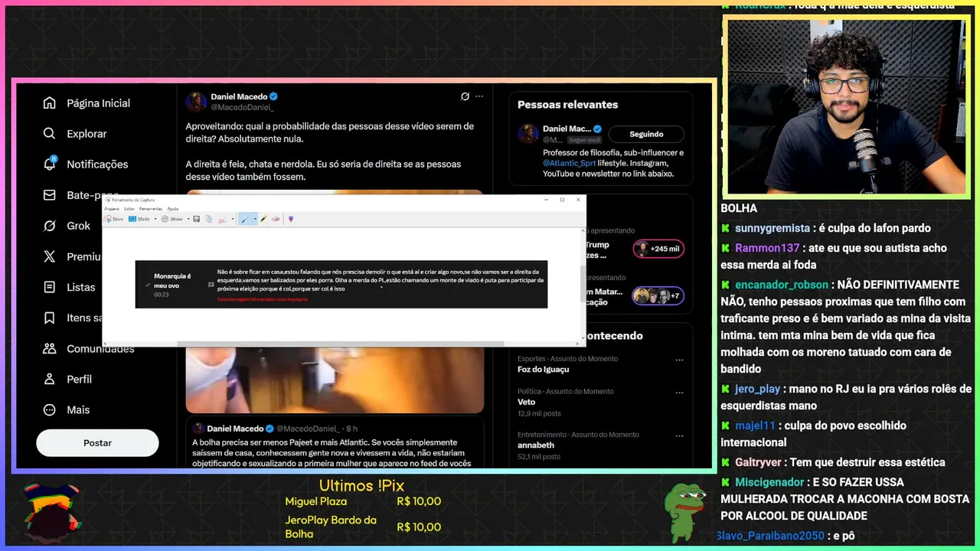Screen dimensions: 980x551
Task: Open the Página Inicial home icon
Action: point(49,103)
